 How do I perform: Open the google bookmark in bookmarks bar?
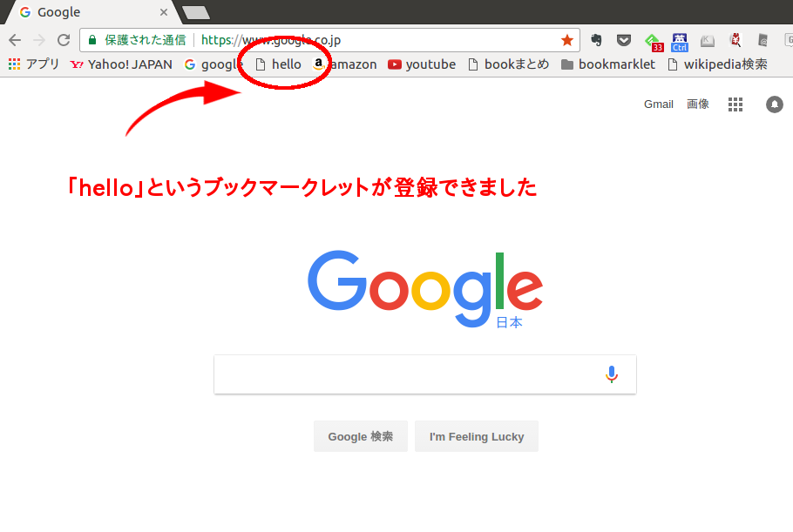coord(213,64)
